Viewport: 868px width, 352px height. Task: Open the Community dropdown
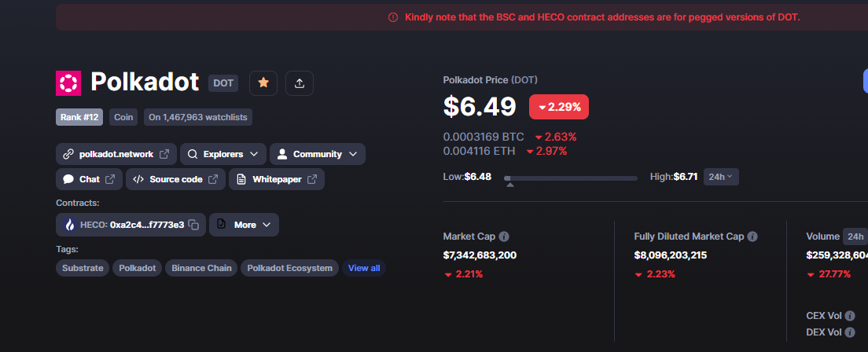pos(317,154)
